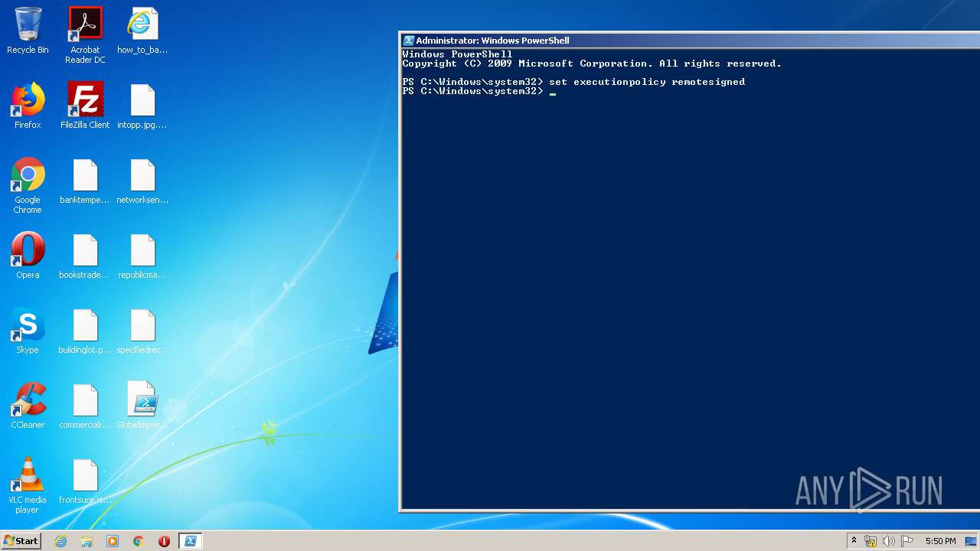Image resolution: width=980 pixels, height=551 pixels.
Task: Select the networksen... file icon
Action: pos(142,181)
